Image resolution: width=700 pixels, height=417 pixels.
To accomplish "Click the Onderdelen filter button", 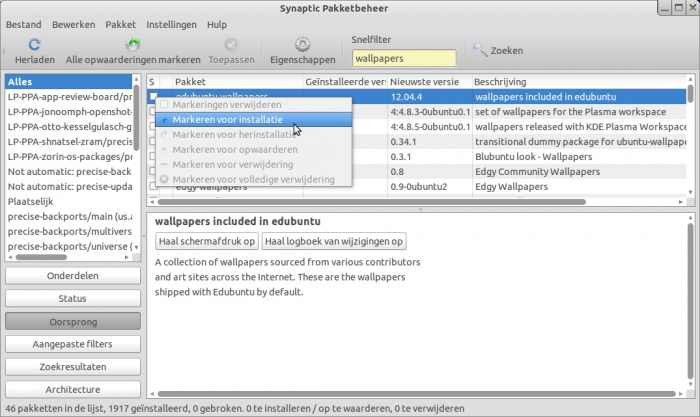I will click(x=73, y=275).
